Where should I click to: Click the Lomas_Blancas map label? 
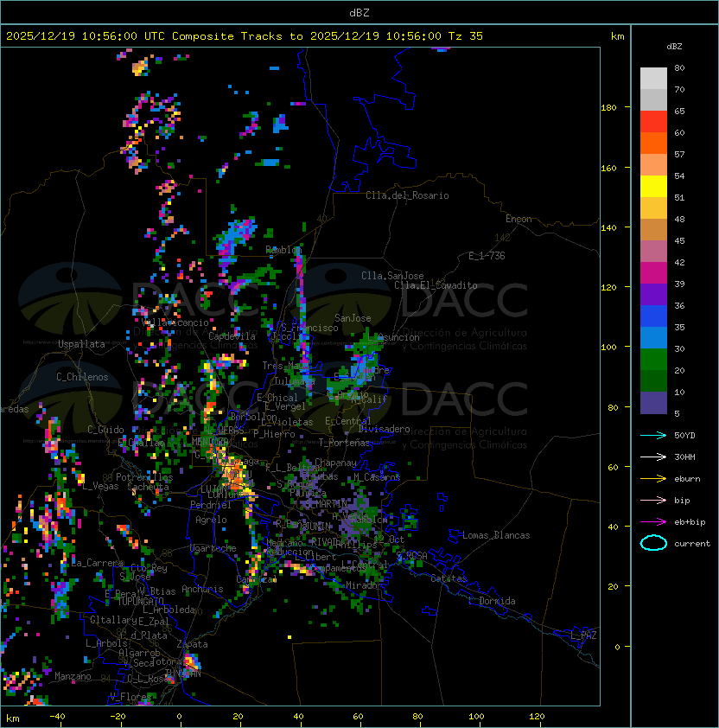coord(496,535)
